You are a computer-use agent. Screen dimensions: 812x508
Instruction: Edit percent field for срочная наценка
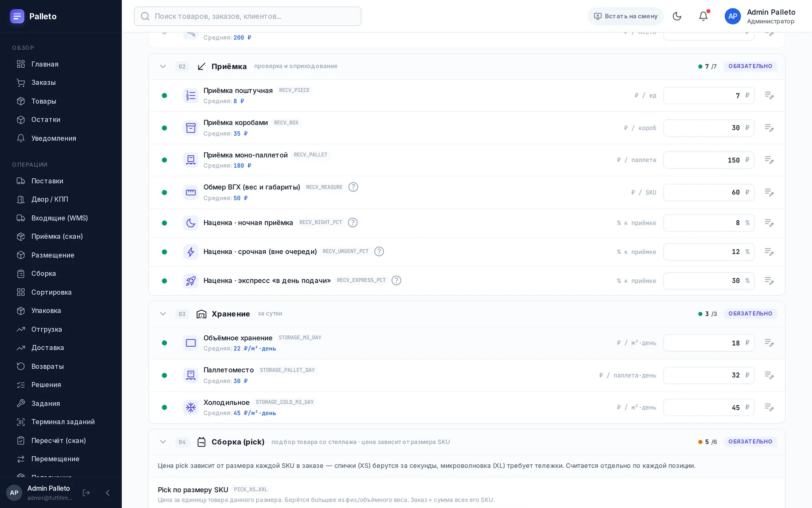[x=708, y=252]
